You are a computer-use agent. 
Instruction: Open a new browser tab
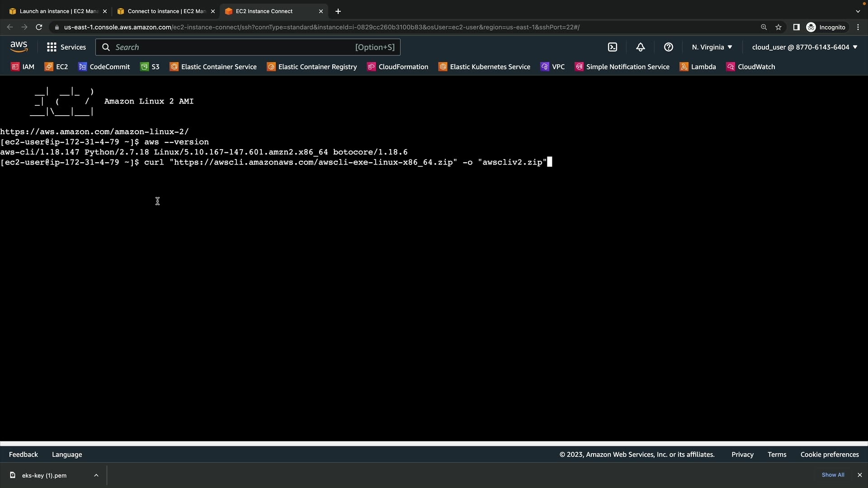pos(338,11)
